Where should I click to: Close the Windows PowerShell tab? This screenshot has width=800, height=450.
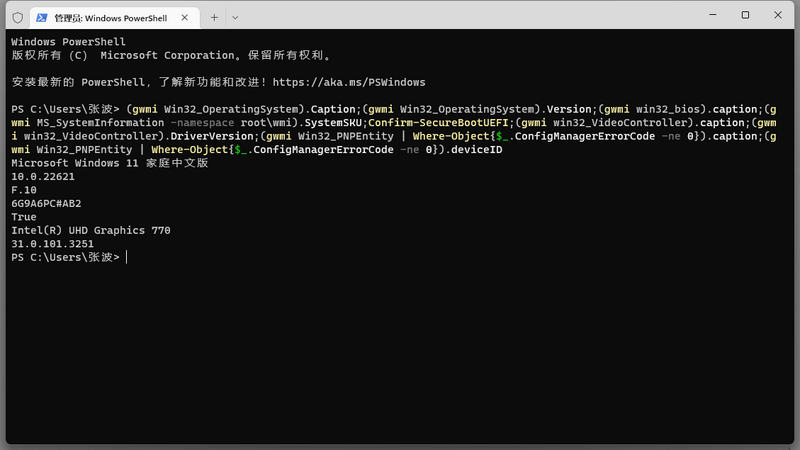185,18
